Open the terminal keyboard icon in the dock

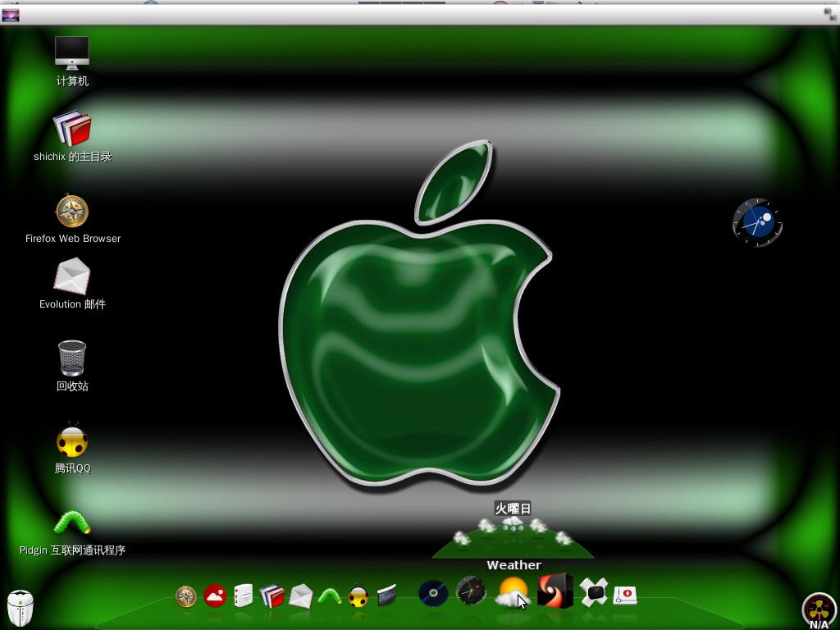[386, 596]
